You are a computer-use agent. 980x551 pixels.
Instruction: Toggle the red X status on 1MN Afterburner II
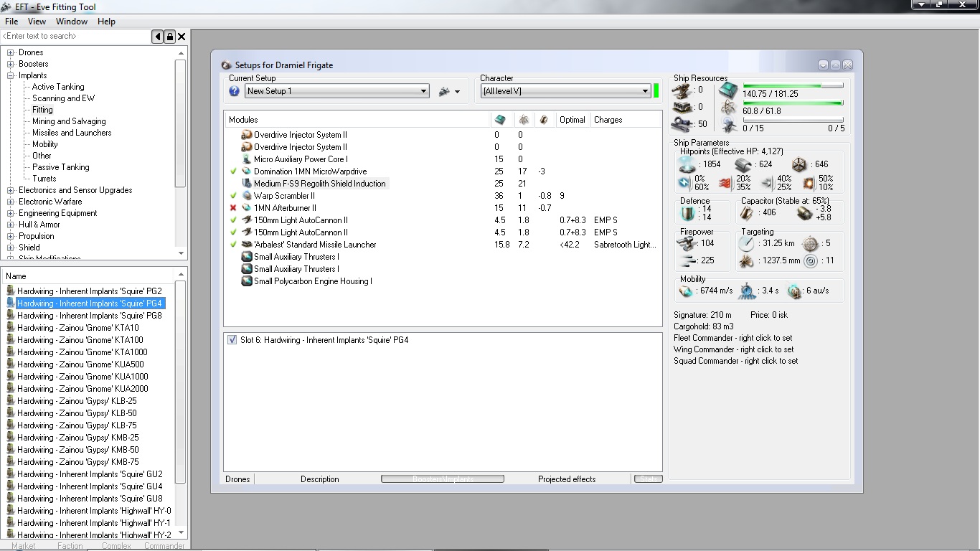point(233,208)
